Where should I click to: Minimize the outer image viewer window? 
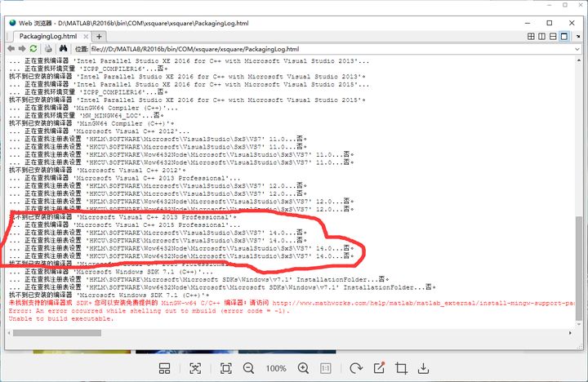[x=550, y=5]
